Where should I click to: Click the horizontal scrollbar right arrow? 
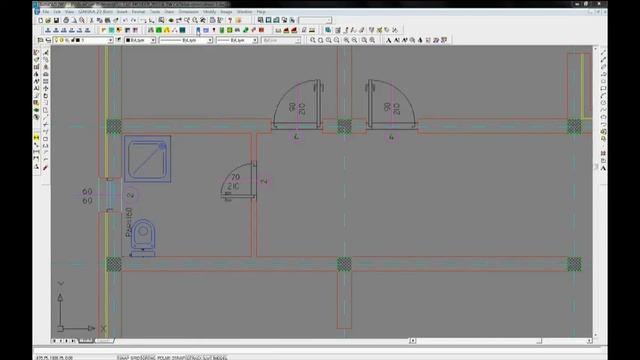coord(589,340)
